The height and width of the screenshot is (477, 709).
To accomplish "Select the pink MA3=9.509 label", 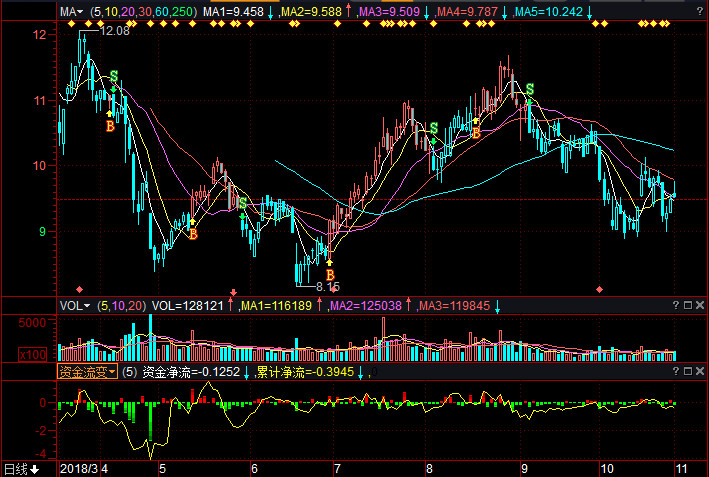I will click(x=388, y=12).
